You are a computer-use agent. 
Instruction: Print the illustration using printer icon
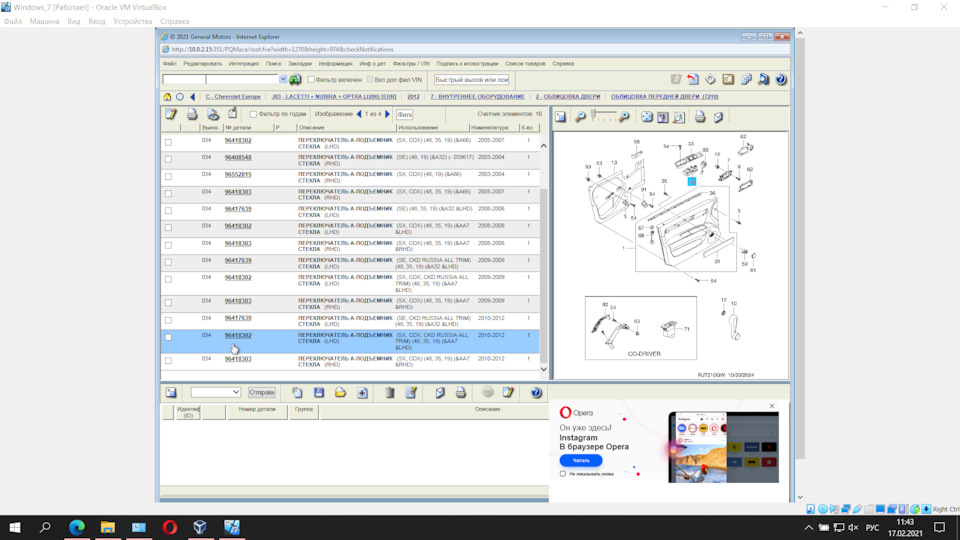coord(700,117)
